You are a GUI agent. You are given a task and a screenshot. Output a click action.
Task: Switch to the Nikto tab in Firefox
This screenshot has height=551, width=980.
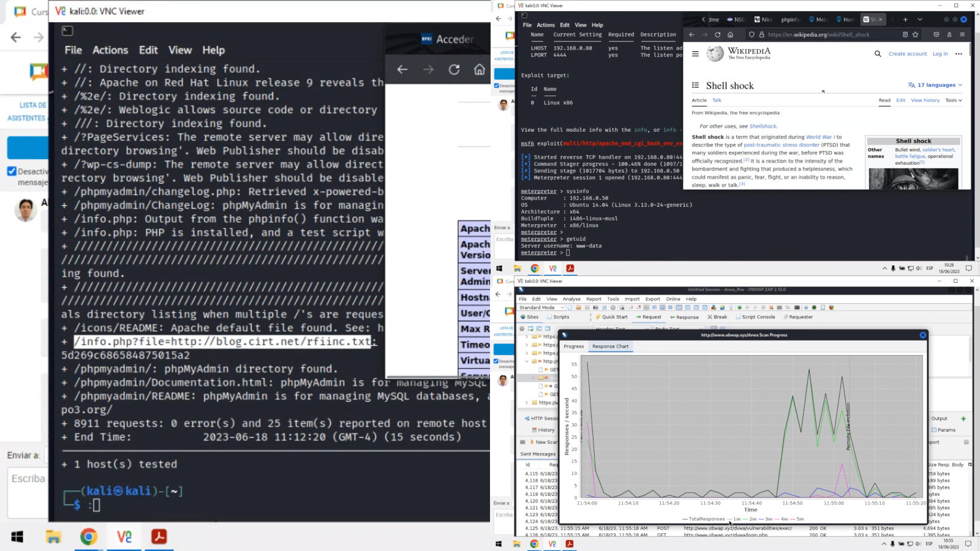pyautogui.click(x=763, y=20)
